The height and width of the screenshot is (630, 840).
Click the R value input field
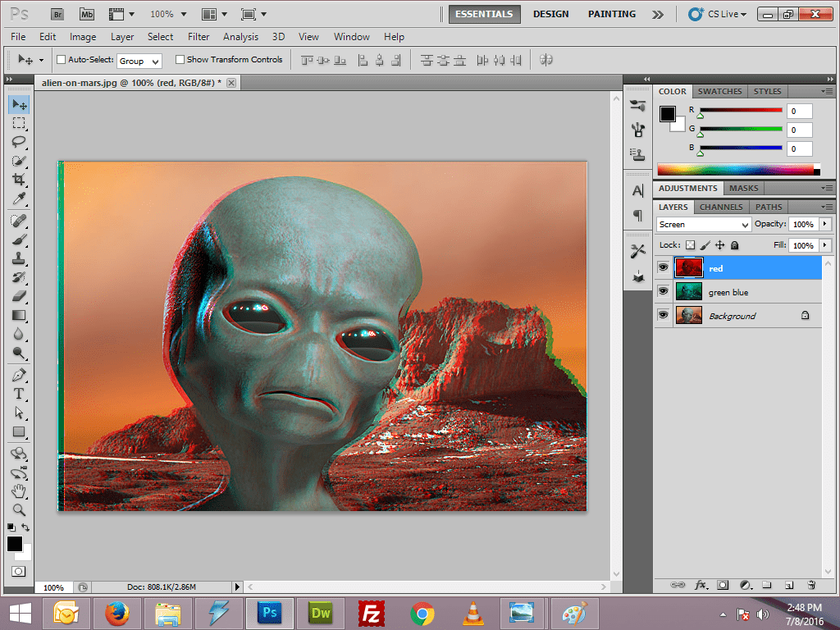coord(799,111)
